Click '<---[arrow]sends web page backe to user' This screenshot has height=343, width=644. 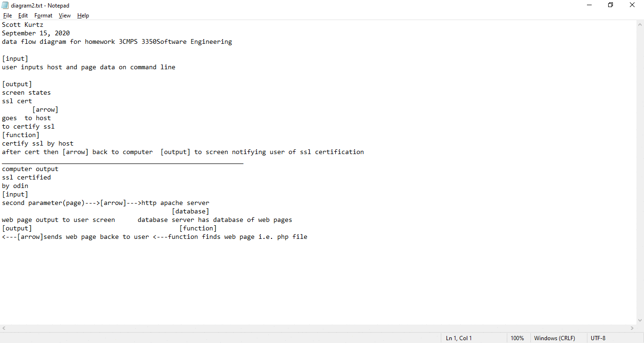pyautogui.click(x=75, y=237)
